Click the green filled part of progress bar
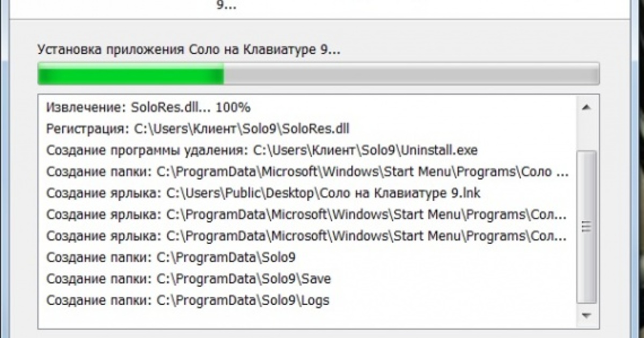The image size is (644, 338). coord(130,74)
